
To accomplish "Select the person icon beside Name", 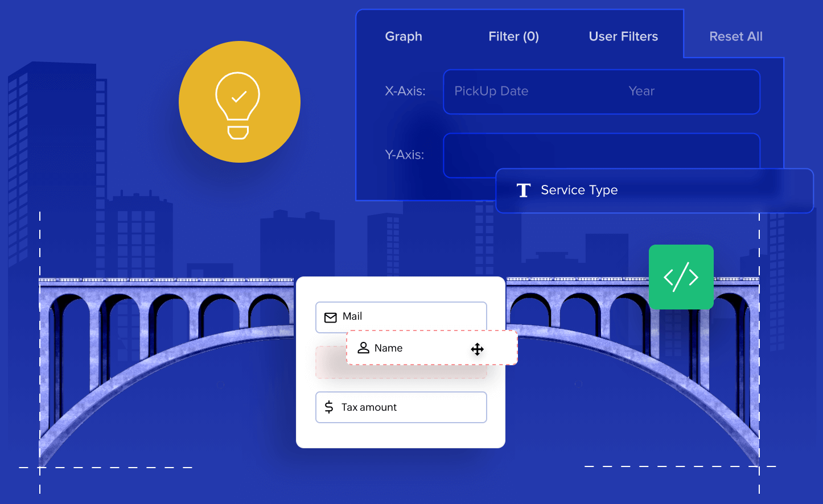I will pyautogui.click(x=363, y=348).
